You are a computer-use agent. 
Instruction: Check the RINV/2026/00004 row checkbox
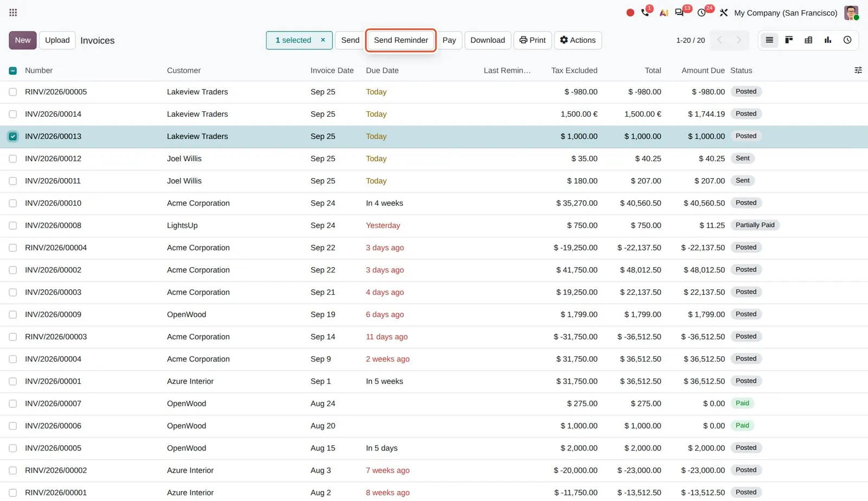(x=13, y=248)
